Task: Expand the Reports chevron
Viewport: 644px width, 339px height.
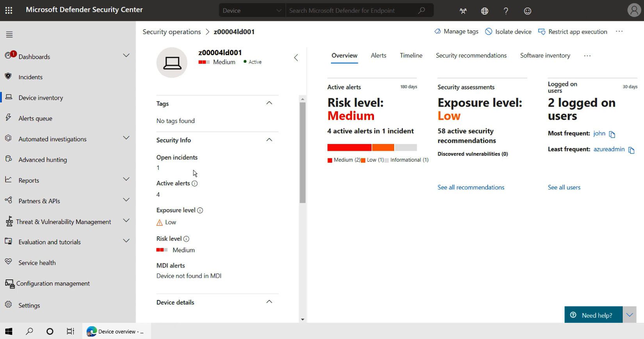Action: tap(126, 179)
